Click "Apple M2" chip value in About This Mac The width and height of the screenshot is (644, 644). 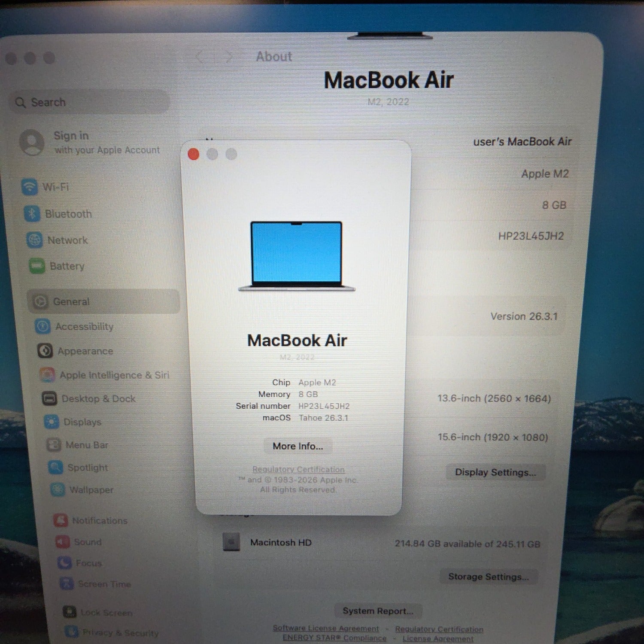pyautogui.click(x=317, y=383)
